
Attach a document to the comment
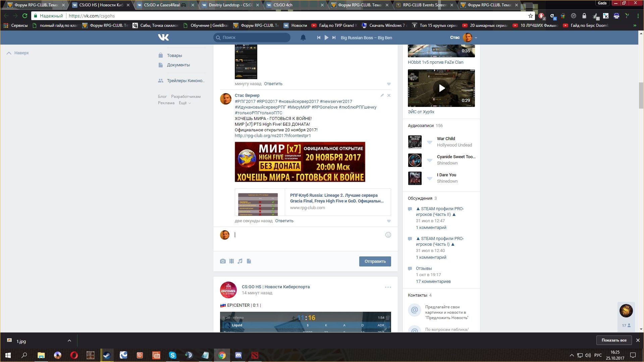pyautogui.click(x=249, y=261)
